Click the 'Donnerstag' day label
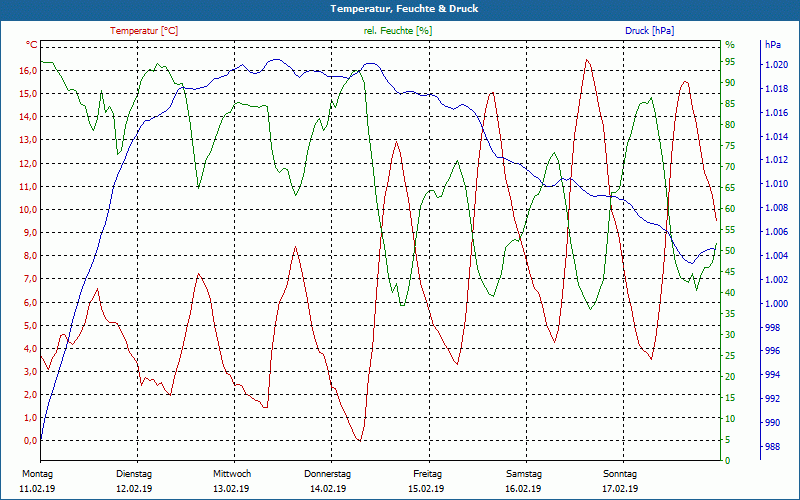This screenshot has height=500, width=800. coord(328,474)
